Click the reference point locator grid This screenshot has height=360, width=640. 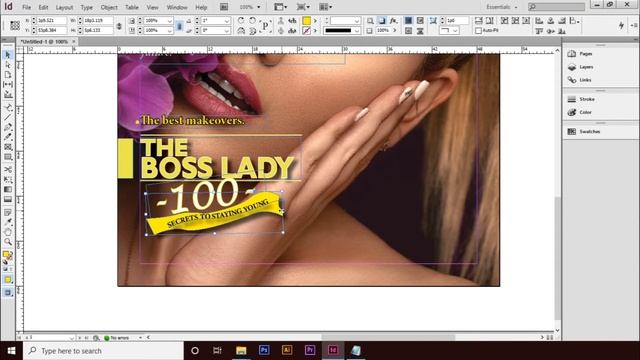point(15,25)
